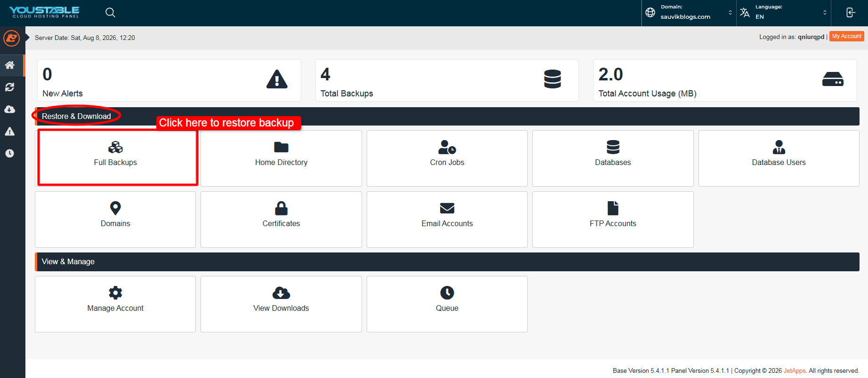Image resolution: width=868 pixels, height=378 pixels.
Task: Expand the Domain selector dropdown
Action: pos(689,13)
